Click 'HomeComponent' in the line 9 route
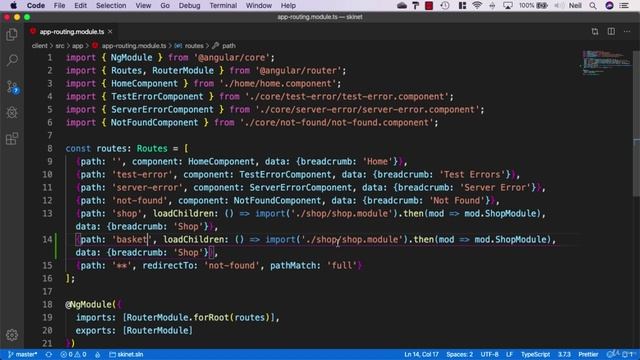 pos(221,162)
